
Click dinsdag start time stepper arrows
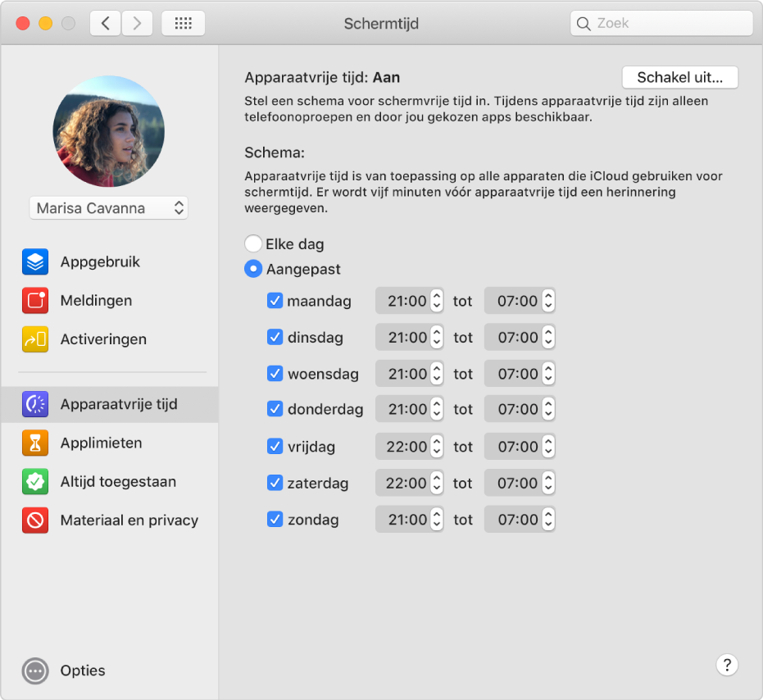click(437, 337)
